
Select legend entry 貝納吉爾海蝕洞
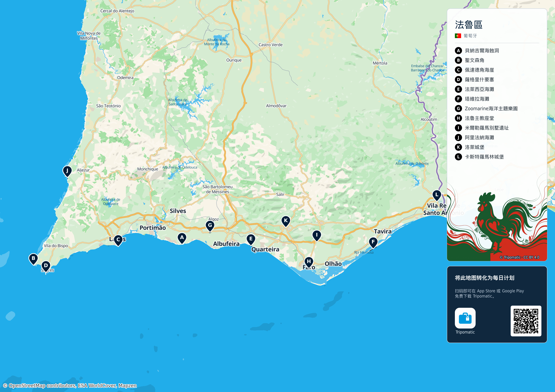482,51
